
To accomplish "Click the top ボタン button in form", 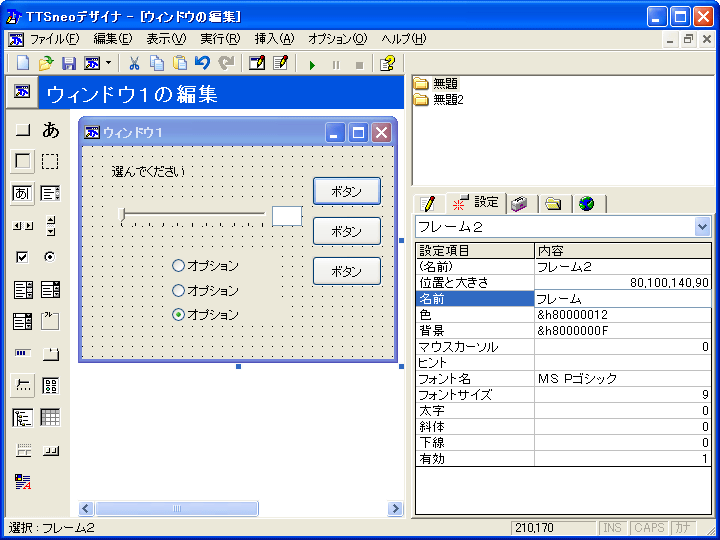I will 347,191.
